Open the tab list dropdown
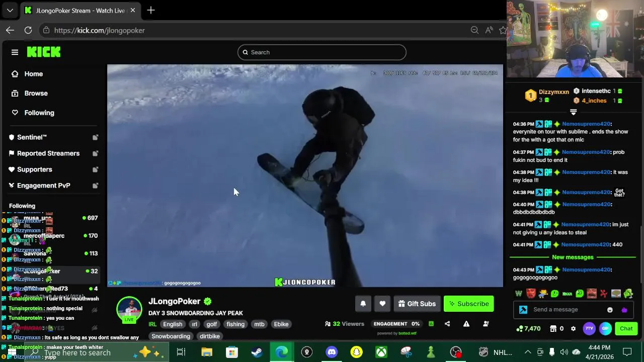The width and height of the screenshot is (644, 362). (x=10, y=10)
